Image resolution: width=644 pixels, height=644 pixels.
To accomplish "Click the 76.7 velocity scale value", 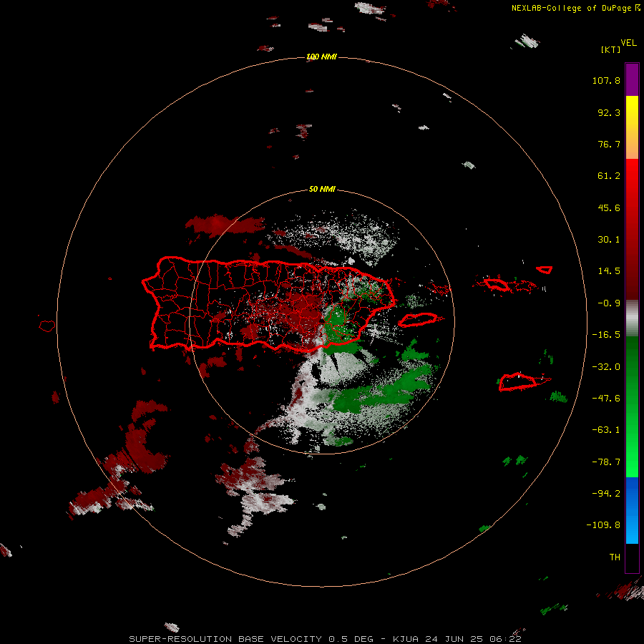I will pos(609,144).
